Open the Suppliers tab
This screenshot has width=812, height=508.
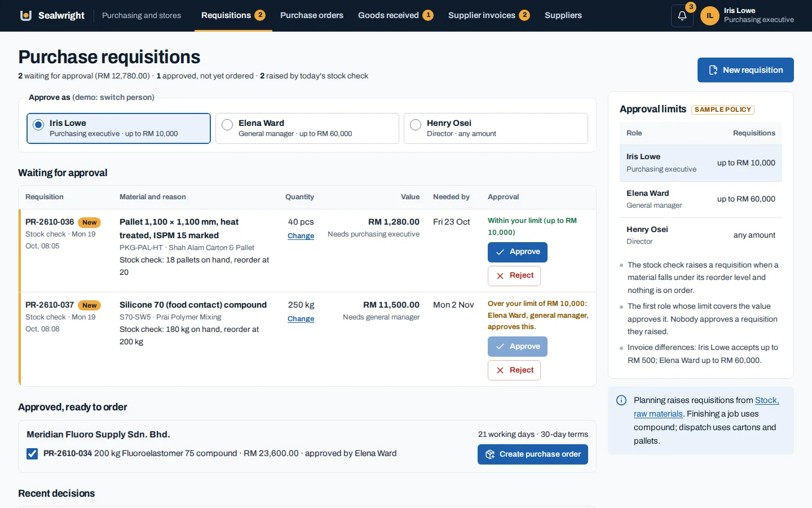tap(563, 15)
